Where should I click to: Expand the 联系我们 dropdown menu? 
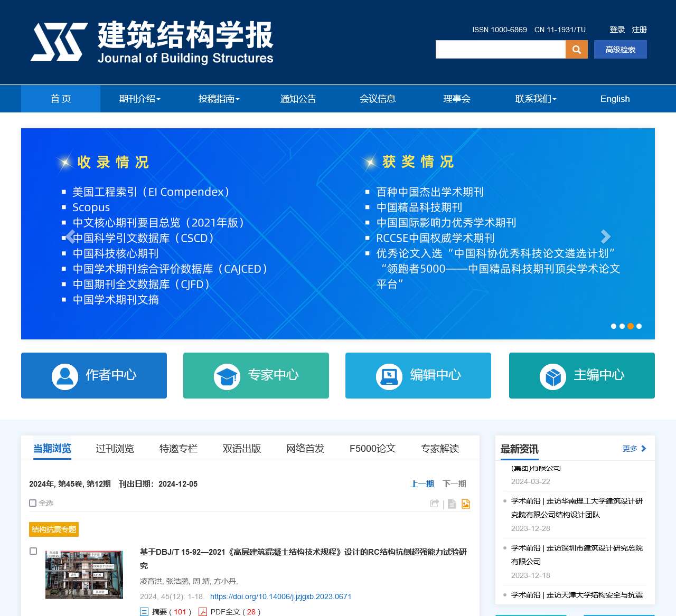pos(536,99)
